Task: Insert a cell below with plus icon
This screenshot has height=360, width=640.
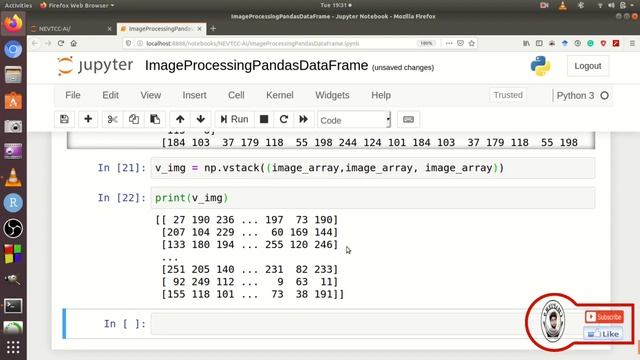Action: (x=88, y=119)
